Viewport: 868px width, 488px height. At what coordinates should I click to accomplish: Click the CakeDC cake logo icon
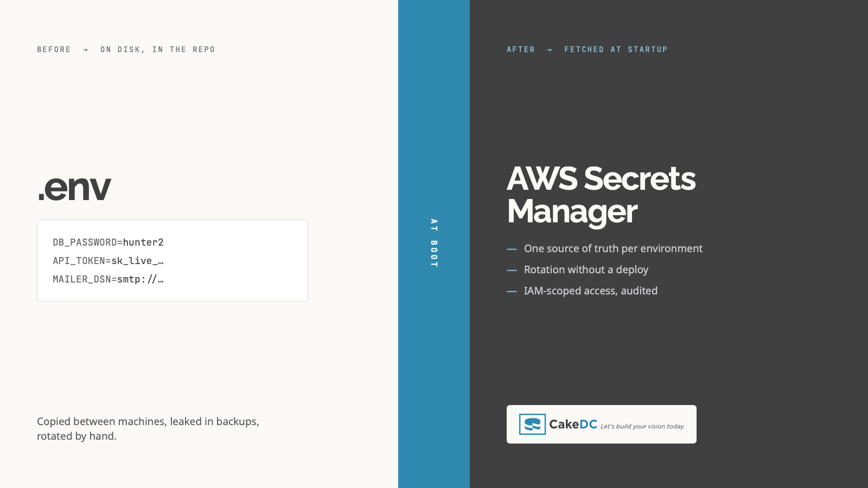pyautogui.click(x=532, y=424)
